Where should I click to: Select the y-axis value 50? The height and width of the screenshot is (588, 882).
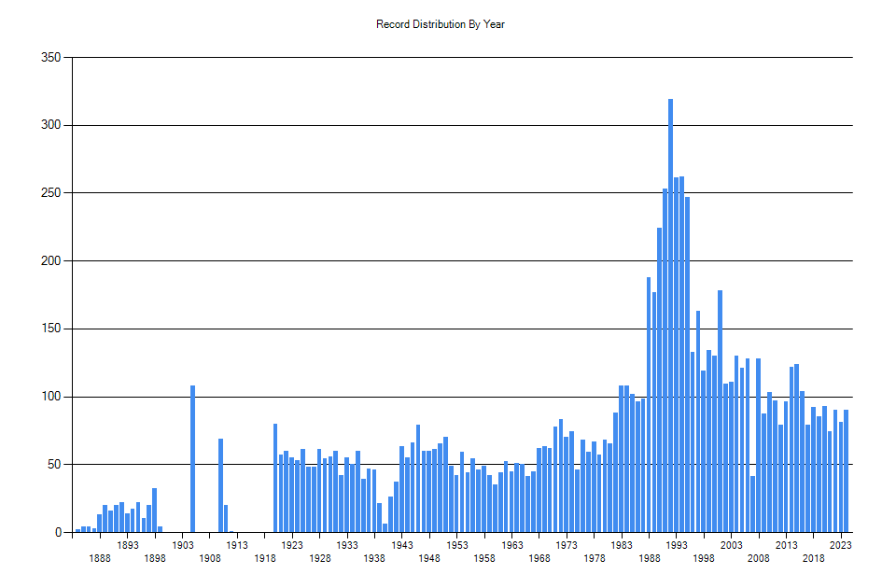[54, 464]
